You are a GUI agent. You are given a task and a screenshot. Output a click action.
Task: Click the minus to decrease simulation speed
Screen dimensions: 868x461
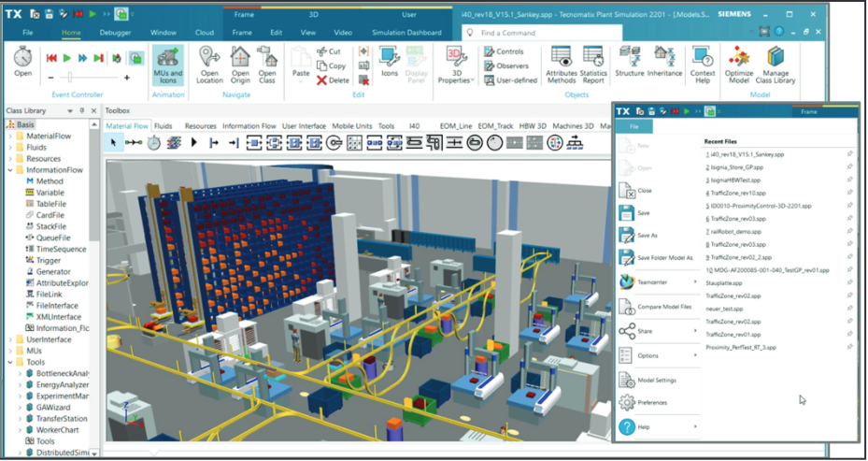click(x=50, y=78)
